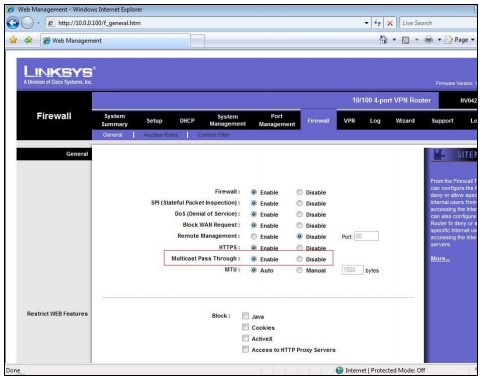The image size is (484, 379).
Task: Click the Internet zone globe icon
Action: tap(339, 370)
